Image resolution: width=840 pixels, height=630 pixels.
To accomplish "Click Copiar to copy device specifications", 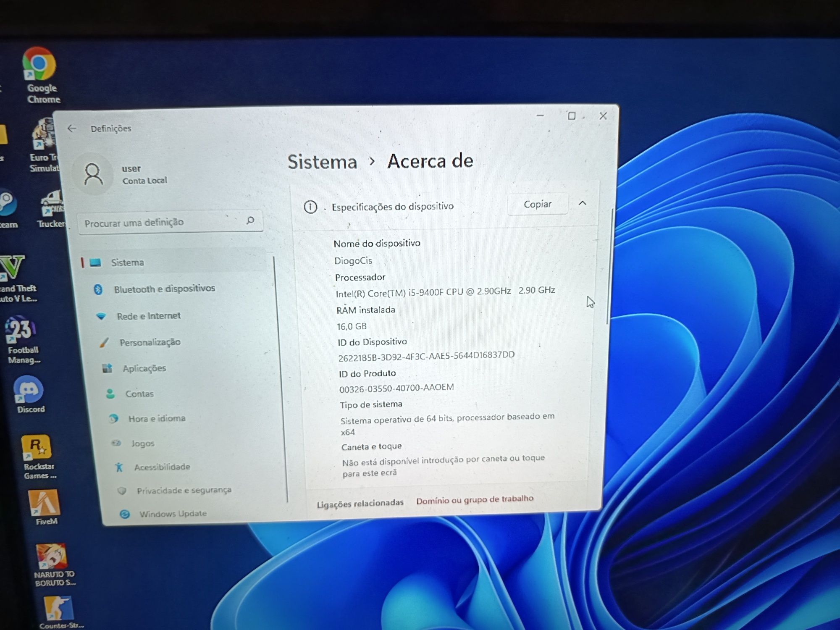I will tap(538, 204).
